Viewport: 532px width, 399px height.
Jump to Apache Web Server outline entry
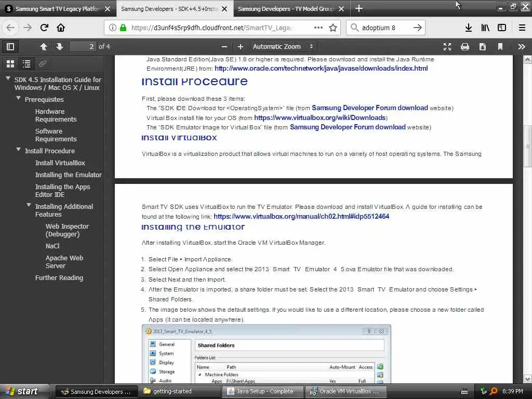(64, 262)
